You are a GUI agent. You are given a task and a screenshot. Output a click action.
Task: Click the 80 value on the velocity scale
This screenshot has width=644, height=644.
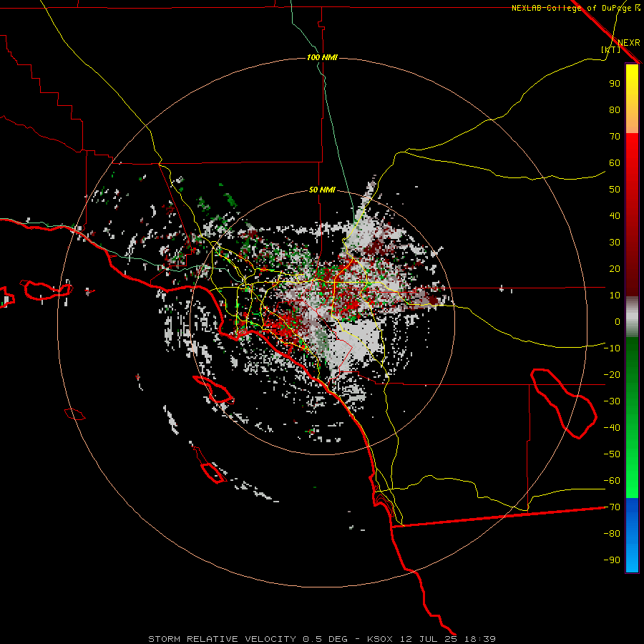tap(615, 110)
